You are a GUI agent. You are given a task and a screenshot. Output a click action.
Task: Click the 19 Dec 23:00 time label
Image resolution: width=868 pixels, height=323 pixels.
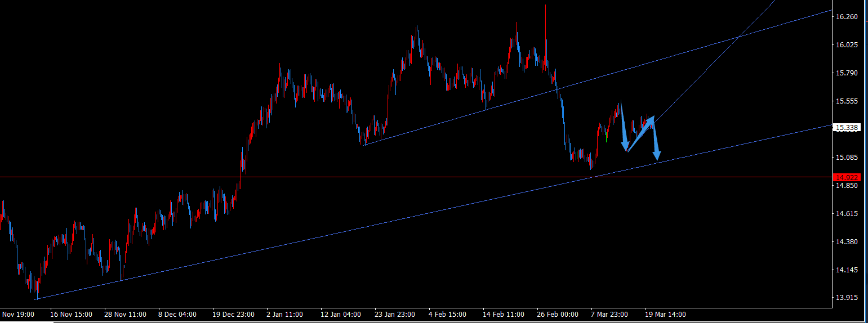coord(234,315)
